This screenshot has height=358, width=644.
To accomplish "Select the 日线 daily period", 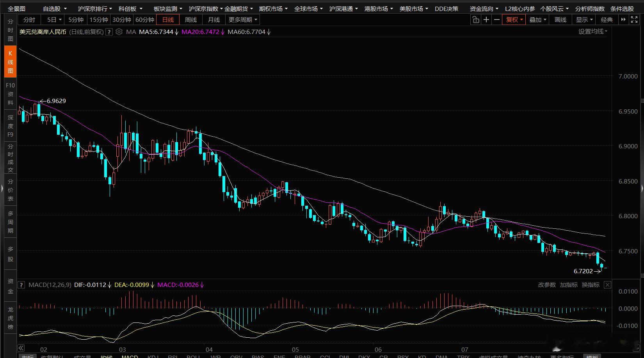I will pyautogui.click(x=168, y=20).
